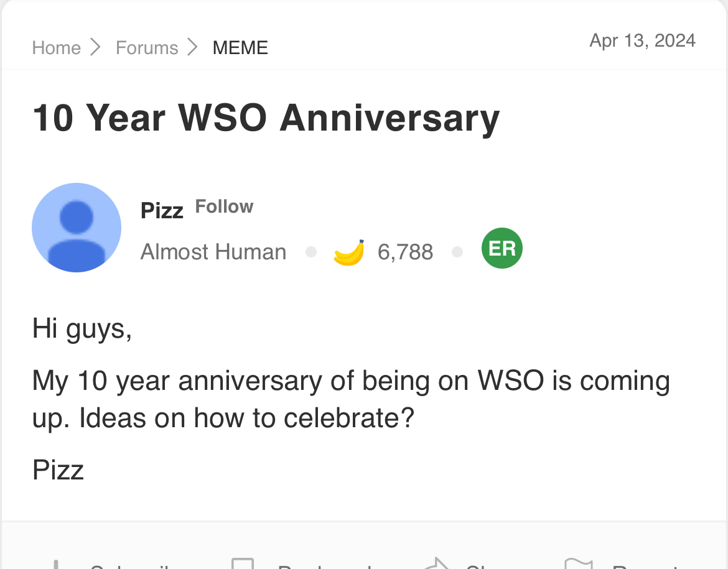This screenshot has height=569, width=728.
Task: Click the Share arrow icon
Action: (x=436, y=565)
